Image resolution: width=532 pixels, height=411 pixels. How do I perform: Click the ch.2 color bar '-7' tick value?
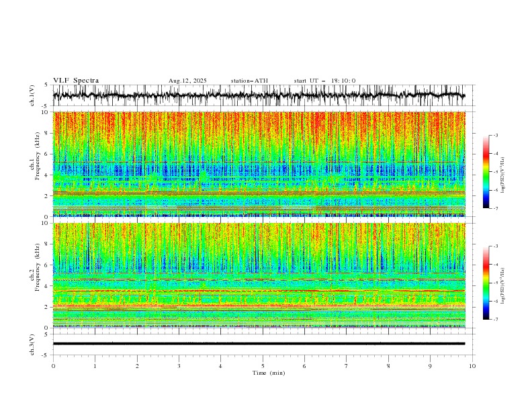coord(496,320)
